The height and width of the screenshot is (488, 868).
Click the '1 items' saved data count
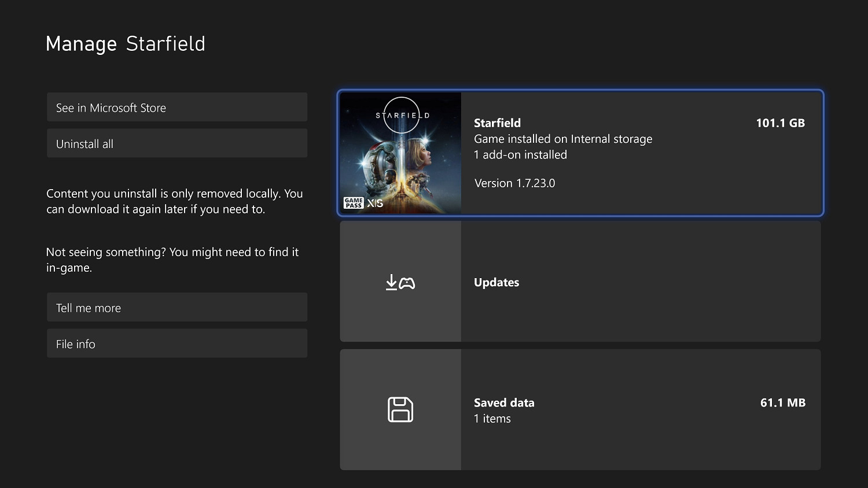[x=492, y=419]
